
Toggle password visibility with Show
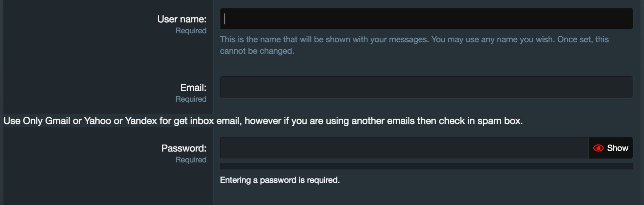tap(617, 148)
